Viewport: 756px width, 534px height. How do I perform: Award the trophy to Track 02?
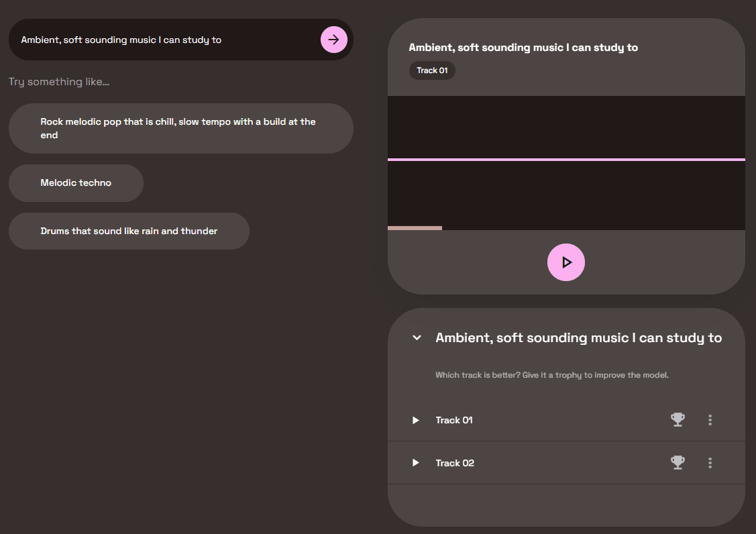point(678,463)
